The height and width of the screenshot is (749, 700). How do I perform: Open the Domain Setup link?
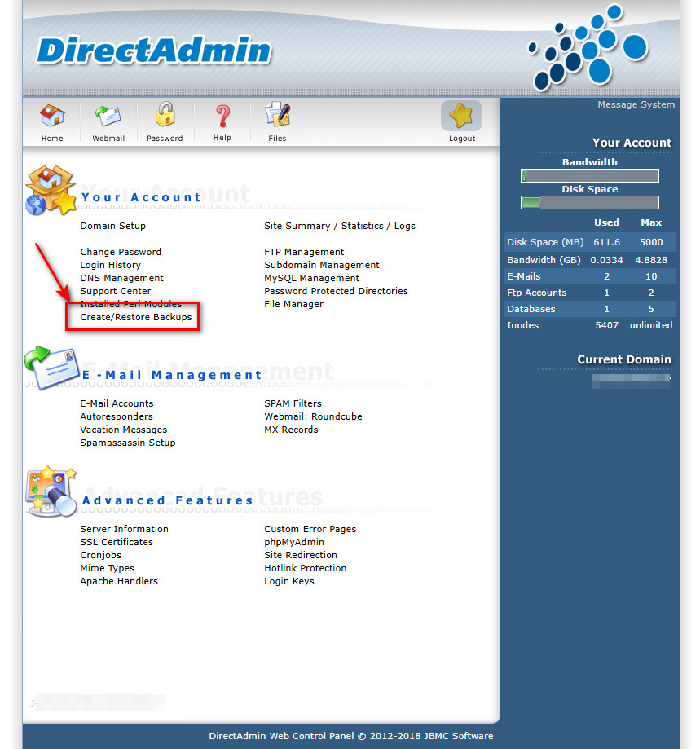112,226
